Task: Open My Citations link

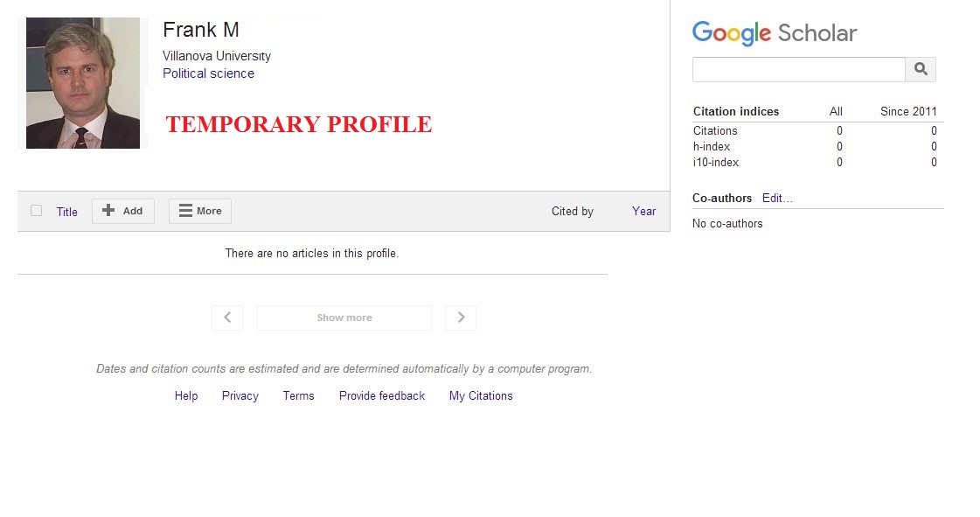Action: pyautogui.click(x=481, y=395)
